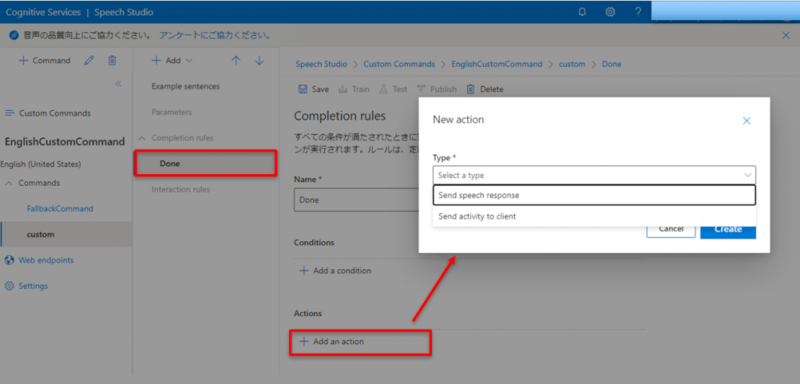
Task: Select Example sentences section
Action: (x=186, y=86)
